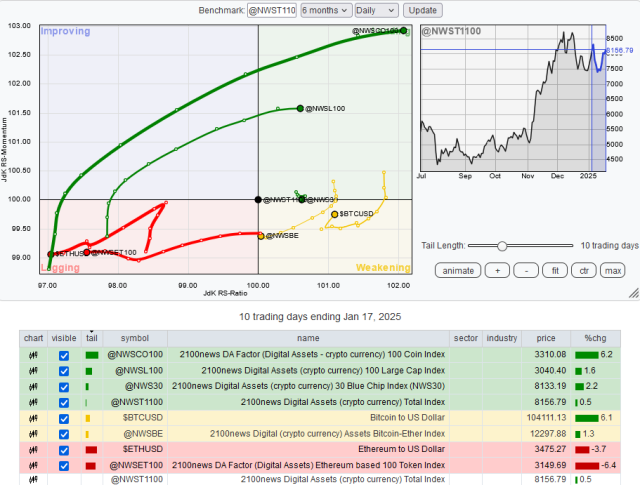Open chart icon for $BTCUSD row
This screenshot has height=485, width=640.
point(31,418)
